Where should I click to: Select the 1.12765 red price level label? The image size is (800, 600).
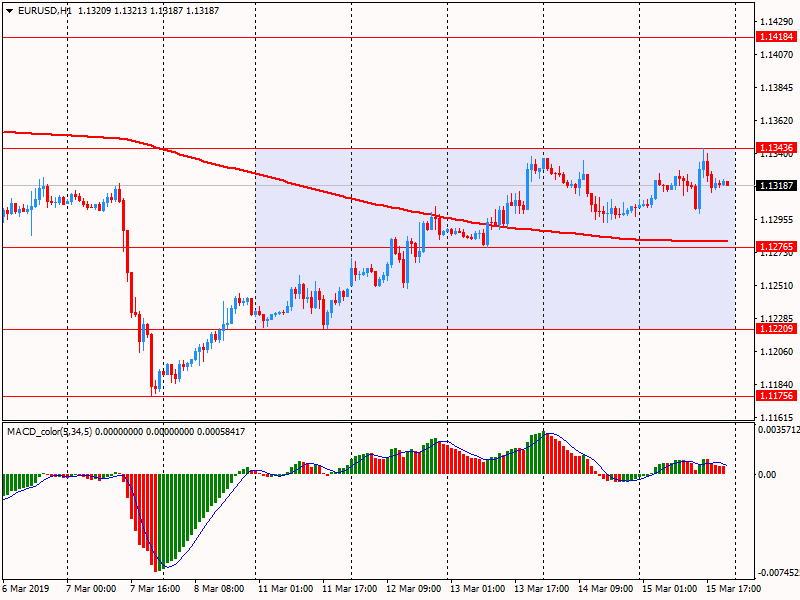pos(777,247)
